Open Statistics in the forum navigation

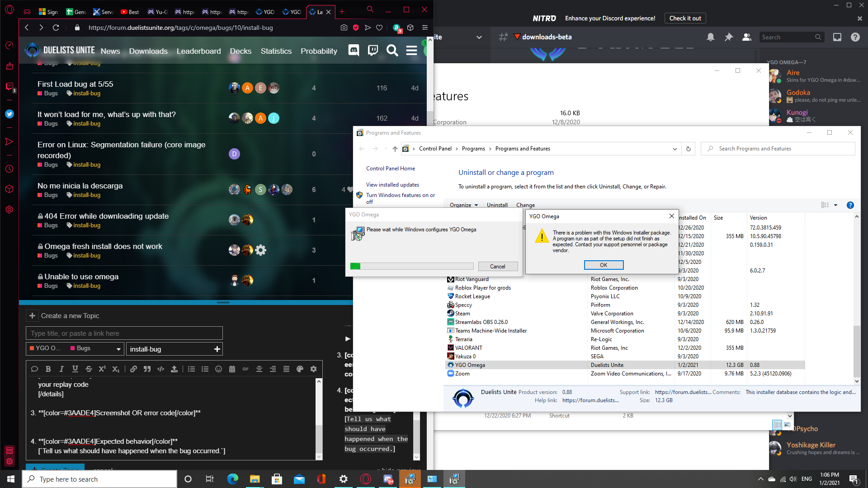click(x=276, y=51)
